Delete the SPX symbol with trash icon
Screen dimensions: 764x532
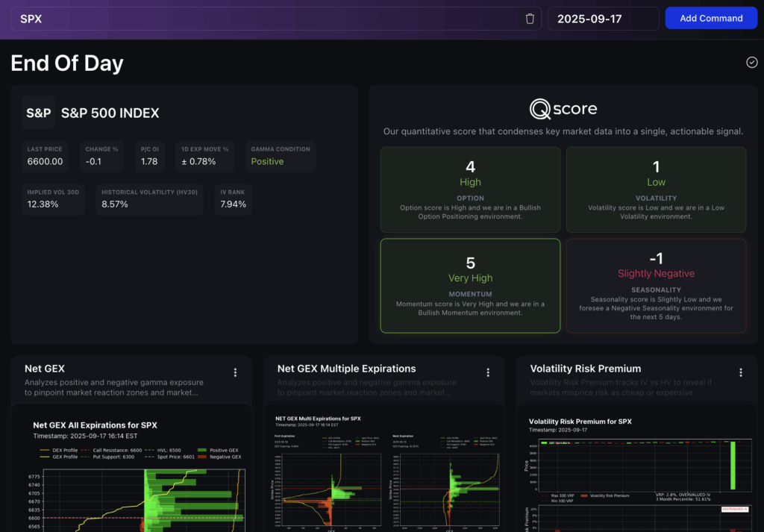click(x=530, y=19)
